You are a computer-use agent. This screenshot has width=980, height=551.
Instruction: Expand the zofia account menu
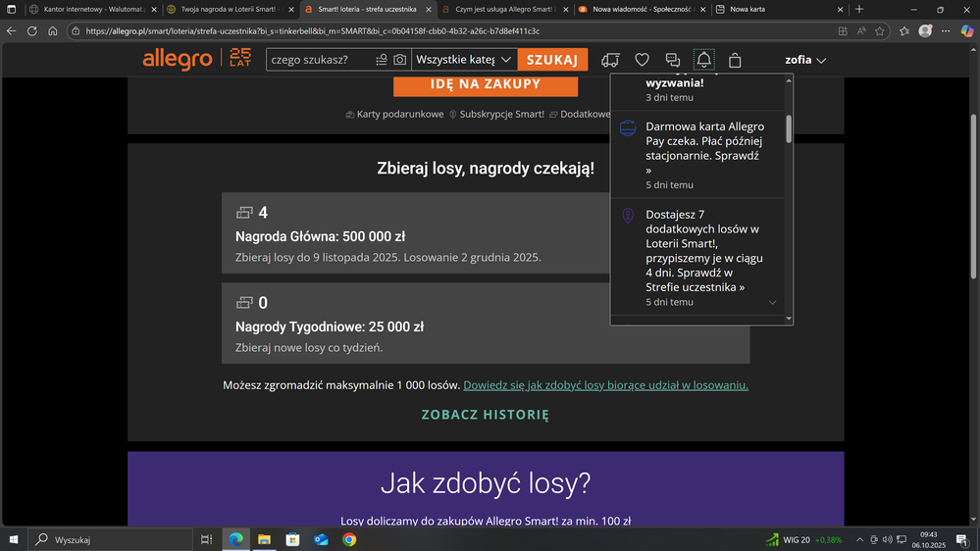[805, 60]
